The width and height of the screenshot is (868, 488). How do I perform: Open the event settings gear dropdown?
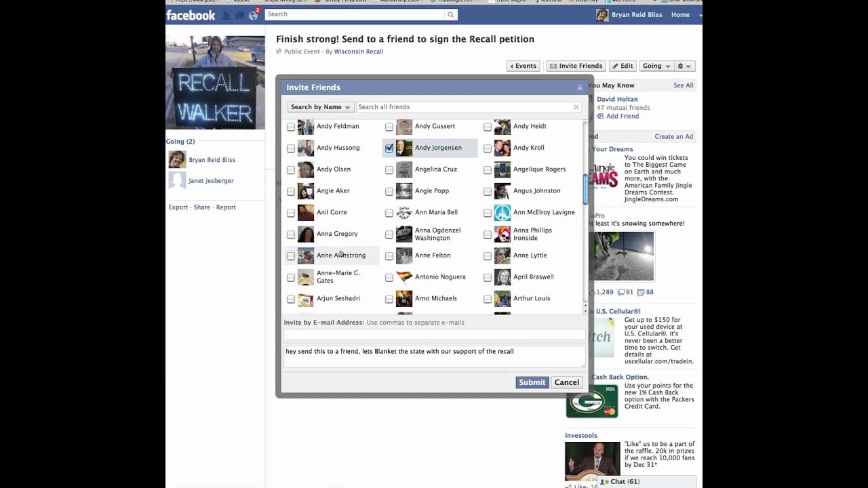(x=685, y=66)
